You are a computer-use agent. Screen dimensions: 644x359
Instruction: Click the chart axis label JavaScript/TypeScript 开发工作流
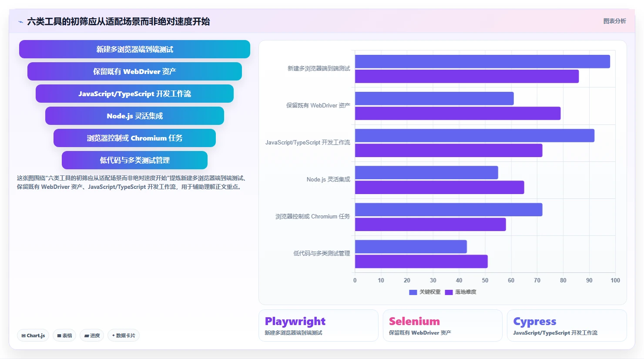[x=308, y=142]
